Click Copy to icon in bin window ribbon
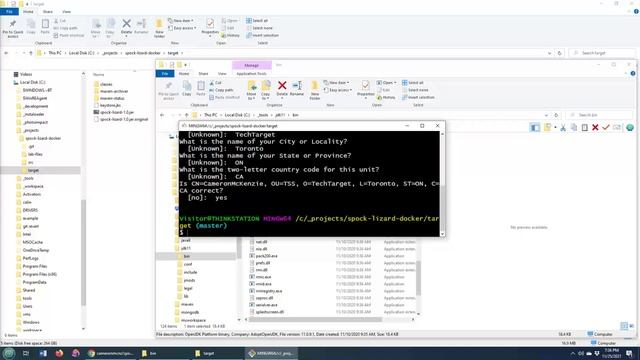 pos(266,90)
